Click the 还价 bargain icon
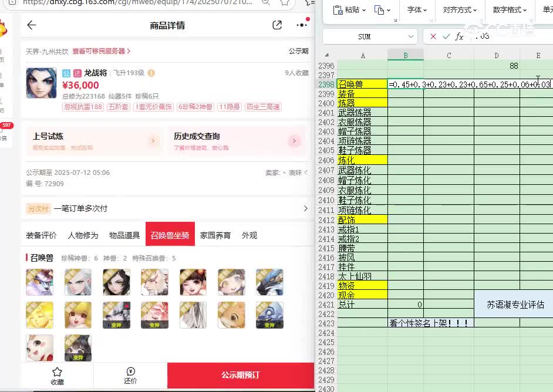This screenshot has width=553, height=392. pyautogui.click(x=130, y=371)
